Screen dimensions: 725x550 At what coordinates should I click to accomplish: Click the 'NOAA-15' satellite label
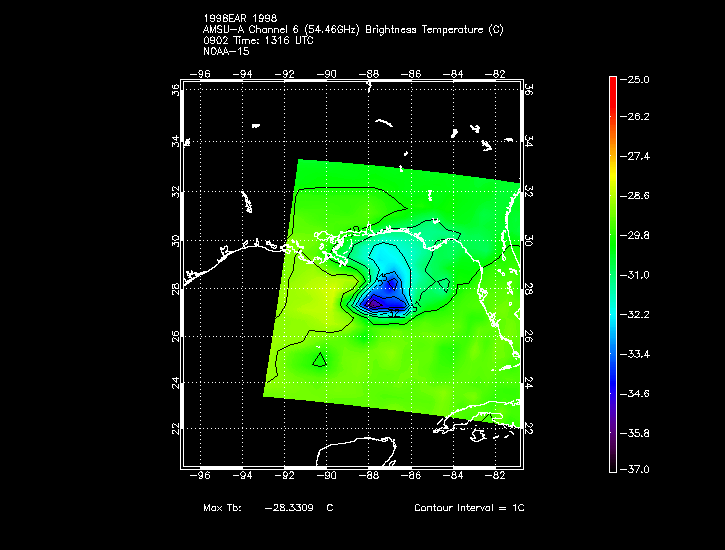coord(226,51)
